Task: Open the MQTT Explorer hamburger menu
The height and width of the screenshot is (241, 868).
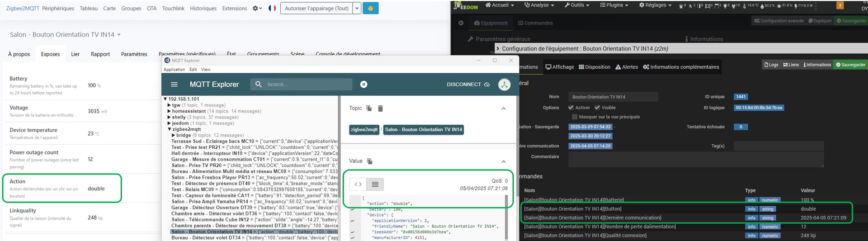Action: tap(174, 85)
